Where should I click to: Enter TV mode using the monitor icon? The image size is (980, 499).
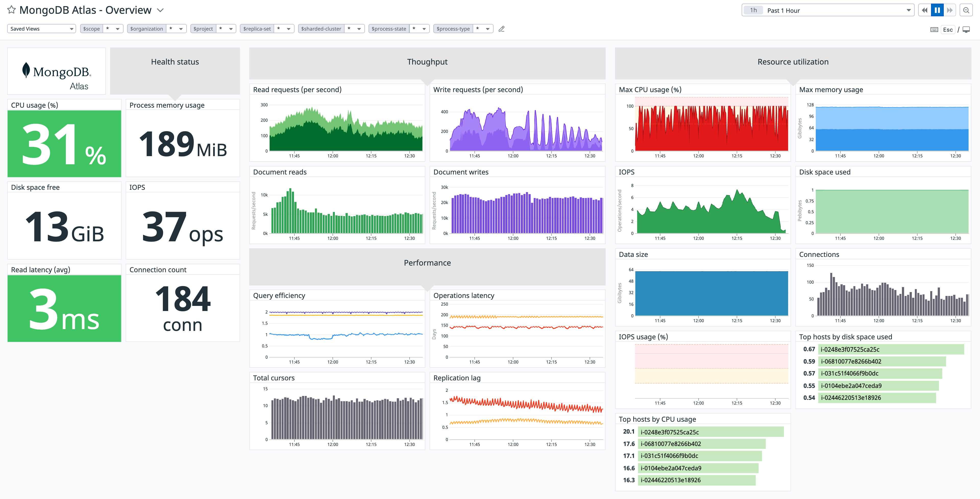(966, 29)
